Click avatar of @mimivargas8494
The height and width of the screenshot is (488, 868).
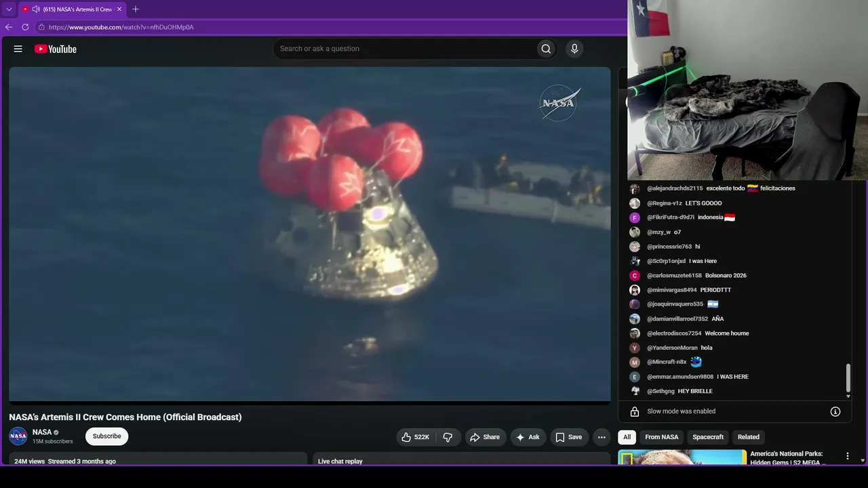pyautogui.click(x=635, y=290)
